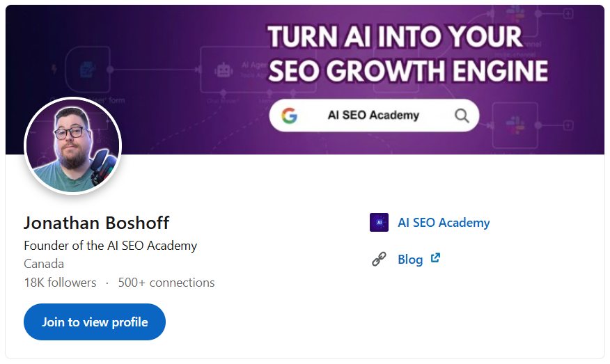610x364 pixels.
Task: Click the 500+ connections text
Action: [x=166, y=283]
